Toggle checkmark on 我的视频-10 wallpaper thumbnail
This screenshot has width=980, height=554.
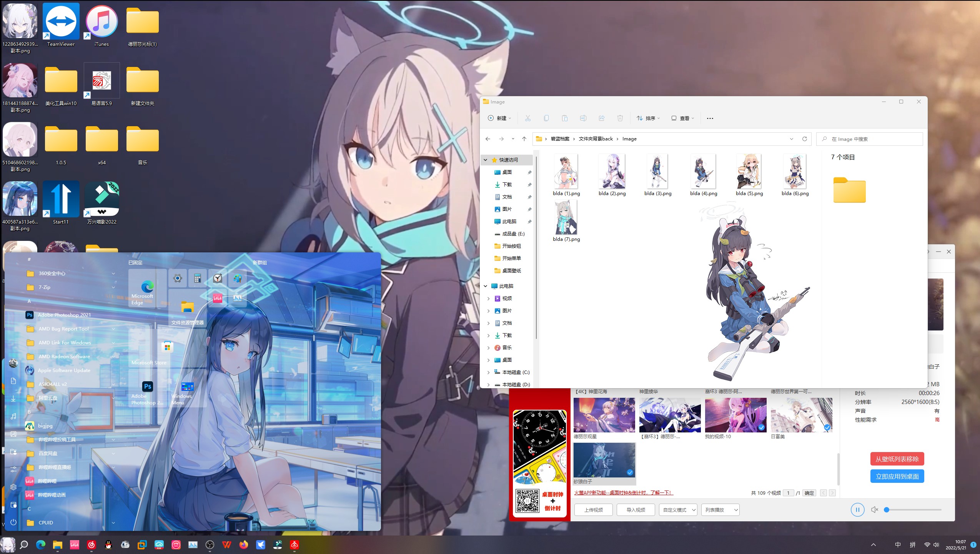coord(761,427)
